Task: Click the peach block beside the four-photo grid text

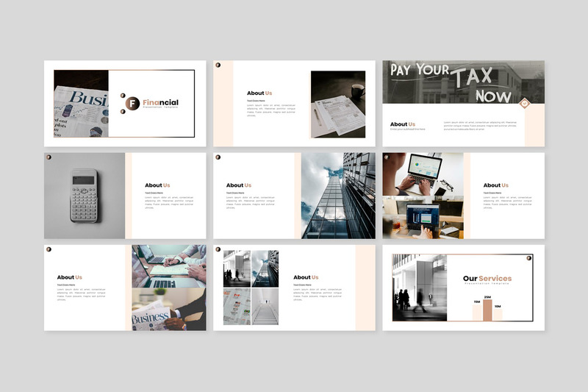Action: (x=365, y=288)
